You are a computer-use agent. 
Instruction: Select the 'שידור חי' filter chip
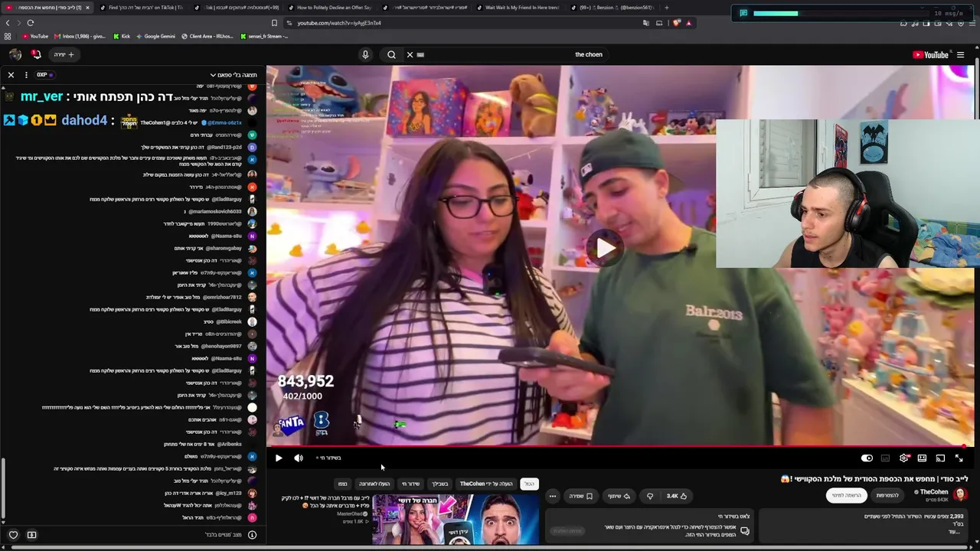coord(410,484)
